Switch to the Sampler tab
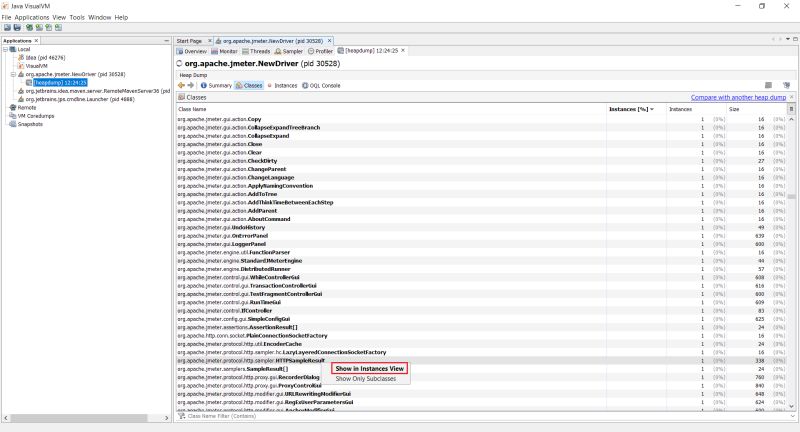 tap(289, 51)
